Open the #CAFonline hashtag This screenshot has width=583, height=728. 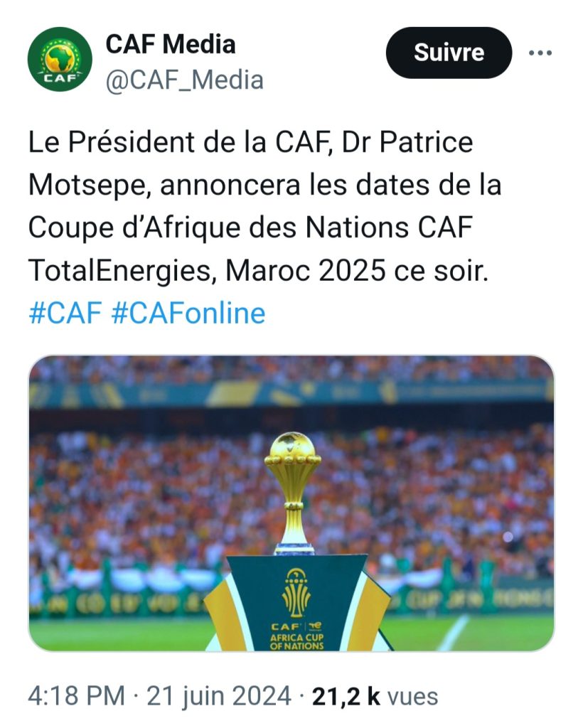click(x=188, y=313)
